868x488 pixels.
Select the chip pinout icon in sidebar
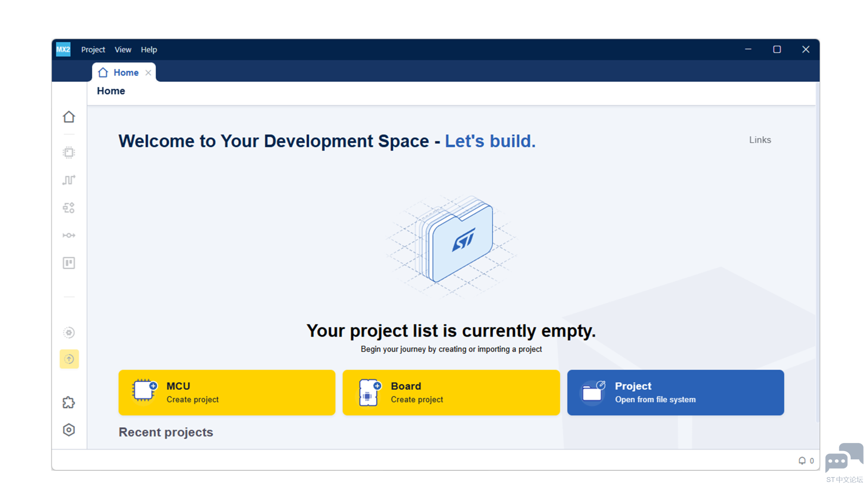[x=69, y=152]
